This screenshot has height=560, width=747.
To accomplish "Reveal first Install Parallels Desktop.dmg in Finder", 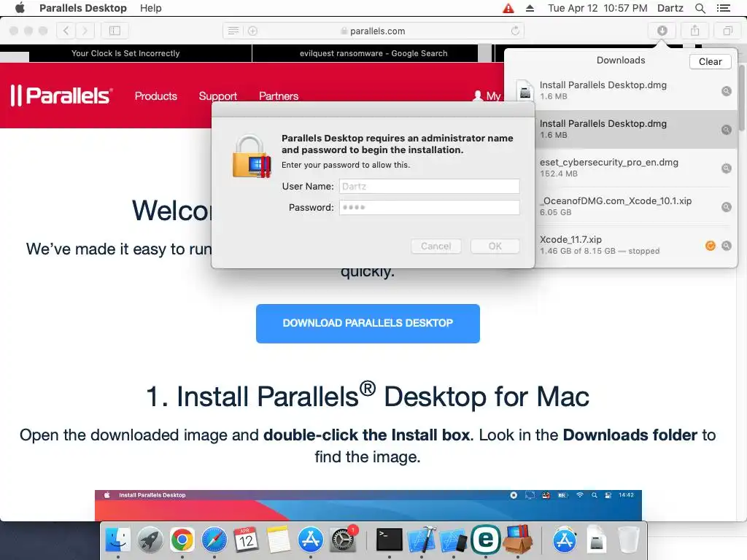I will tap(726, 91).
